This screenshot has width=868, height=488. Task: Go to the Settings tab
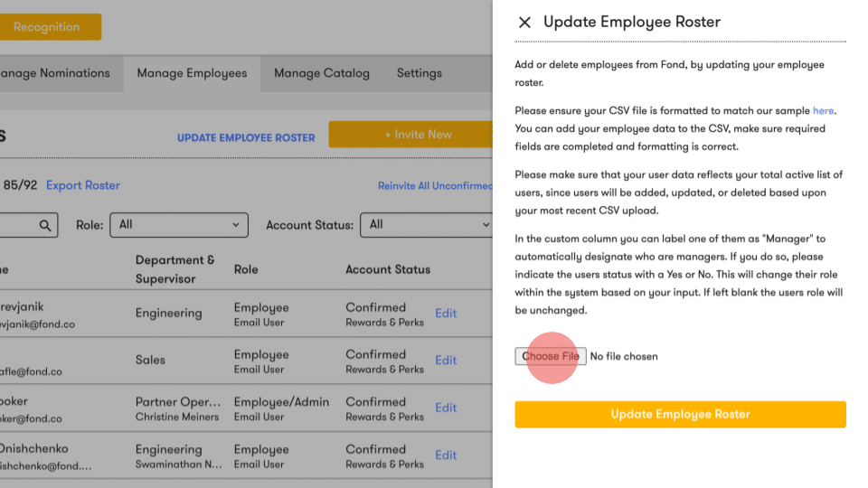tap(419, 73)
